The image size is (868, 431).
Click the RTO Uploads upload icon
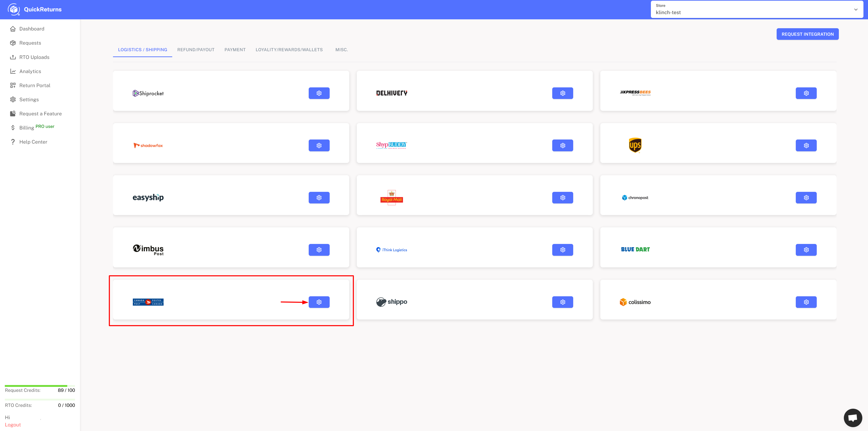[x=13, y=57]
